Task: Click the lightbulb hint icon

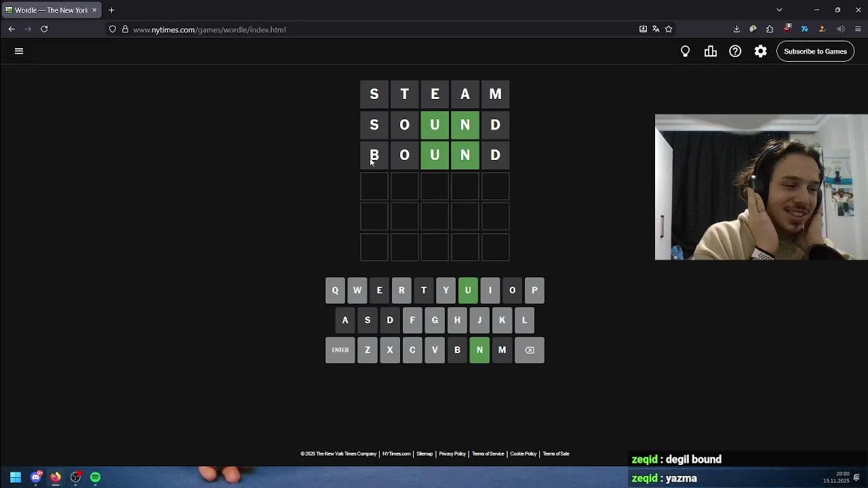Action: point(685,52)
